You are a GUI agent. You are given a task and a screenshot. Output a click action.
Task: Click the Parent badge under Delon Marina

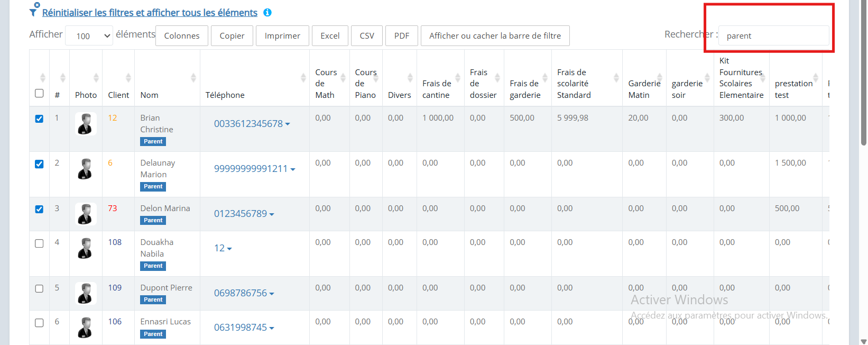pos(153,220)
